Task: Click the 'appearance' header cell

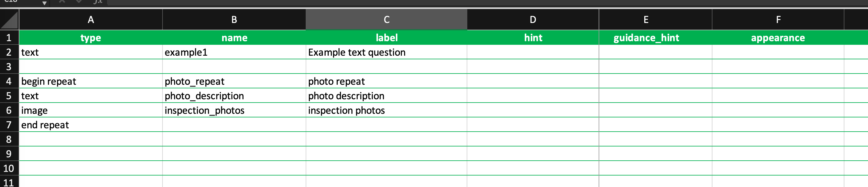Action: coord(778,38)
